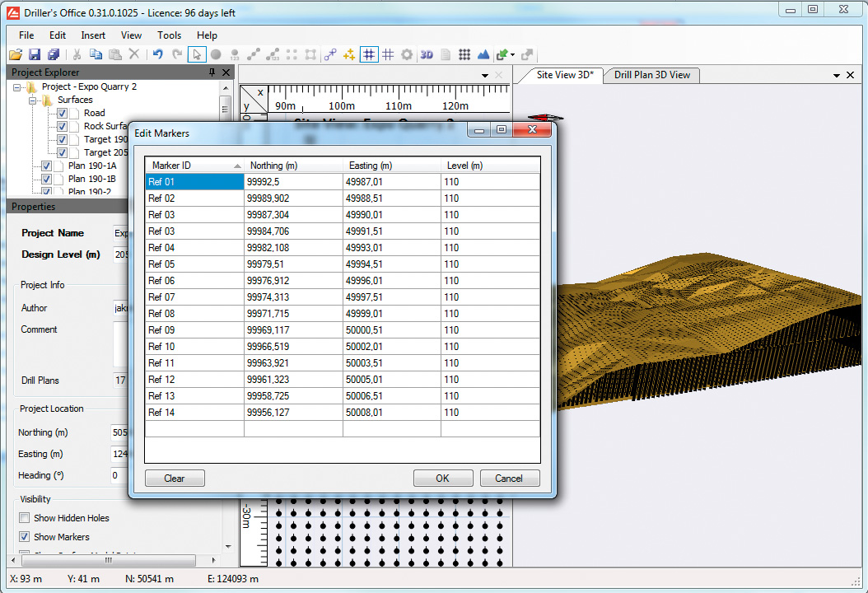The height and width of the screenshot is (593, 868).
Task: Switch to Drill Plan 3D View tab
Action: tap(651, 75)
